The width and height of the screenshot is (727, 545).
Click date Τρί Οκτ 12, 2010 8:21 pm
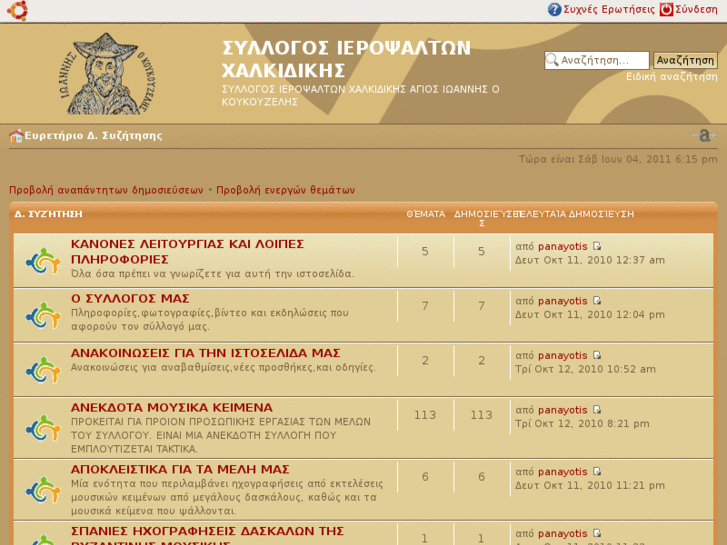(582, 423)
